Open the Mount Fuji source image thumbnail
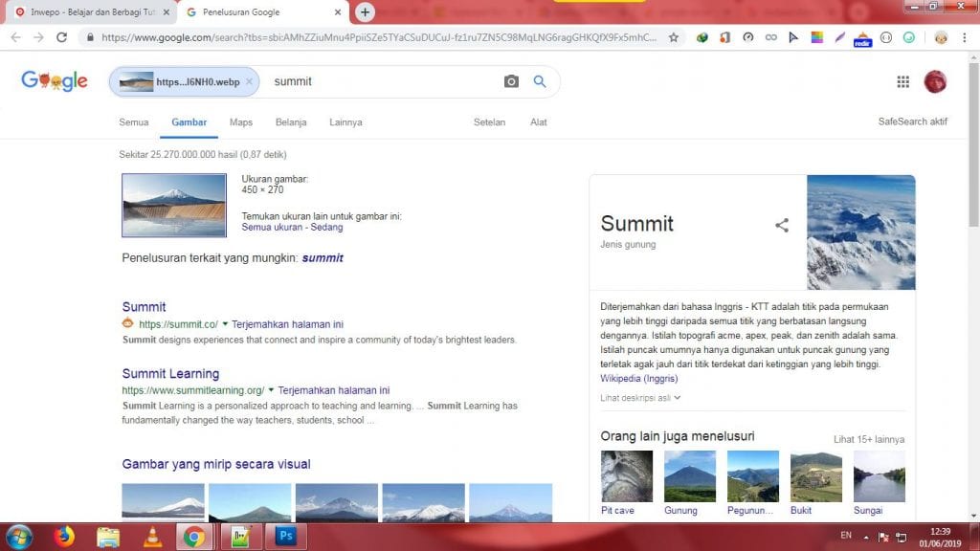The width and height of the screenshot is (980, 551). coord(174,206)
